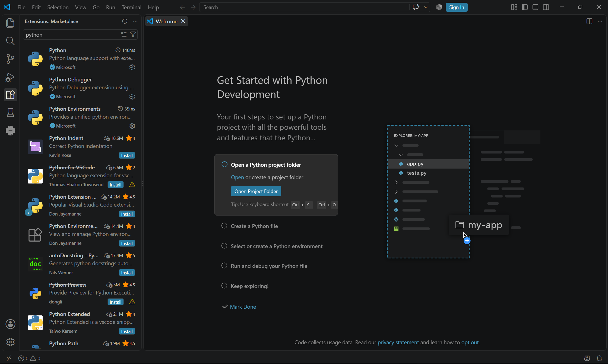Expand the chat dropdown arrow in title bar

coord(426,7)
